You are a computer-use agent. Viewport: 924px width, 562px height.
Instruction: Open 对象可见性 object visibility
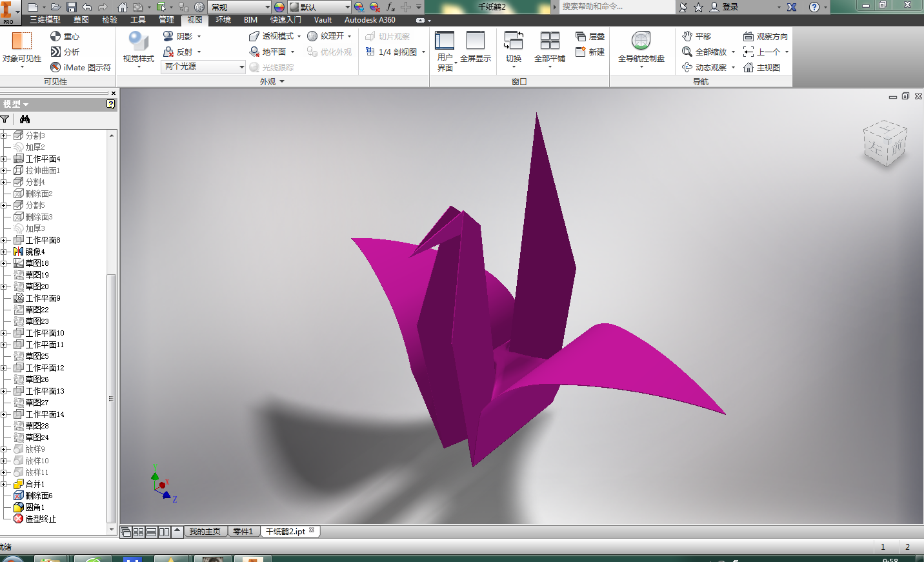[22, 50]
